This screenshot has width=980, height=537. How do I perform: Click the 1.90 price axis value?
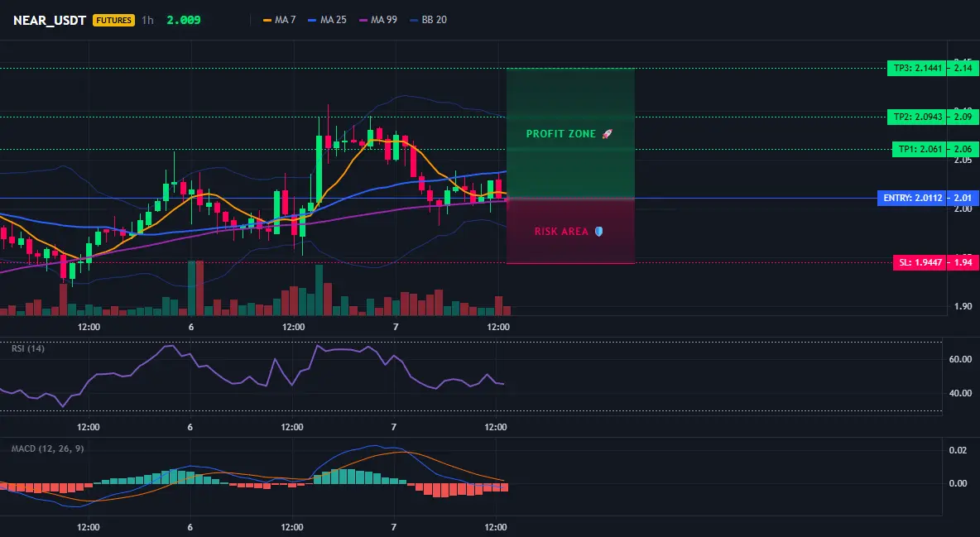(x=963, y=306)
